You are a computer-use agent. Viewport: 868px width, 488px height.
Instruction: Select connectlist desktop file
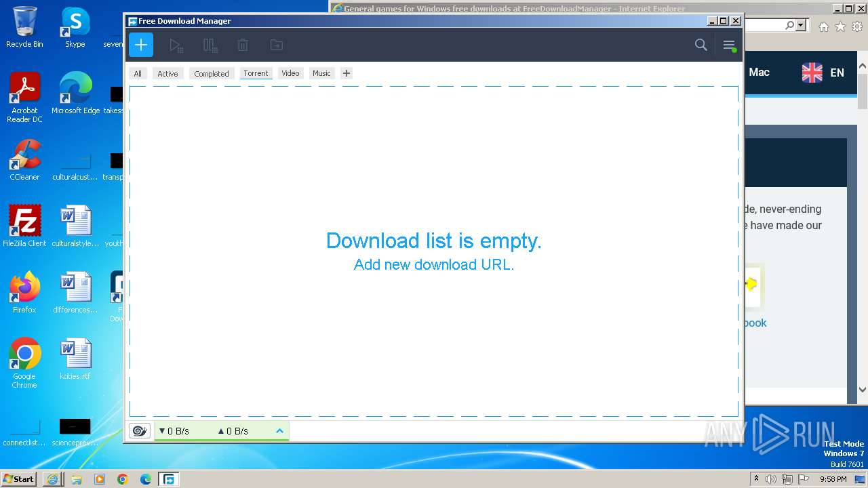click(x=24, y=431)
